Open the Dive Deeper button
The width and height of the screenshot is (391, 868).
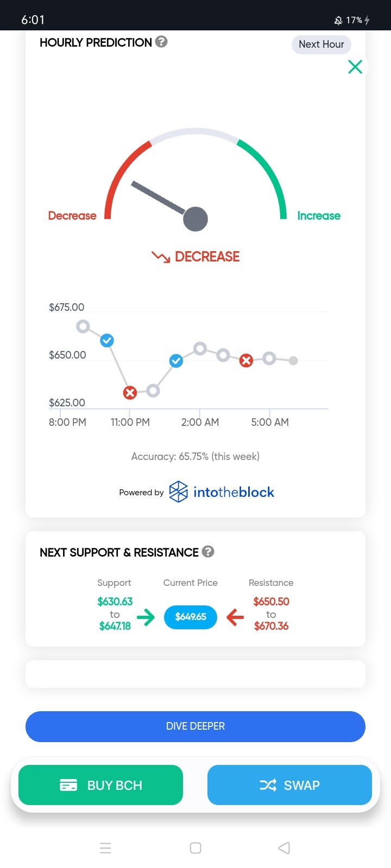coord(195,726)
